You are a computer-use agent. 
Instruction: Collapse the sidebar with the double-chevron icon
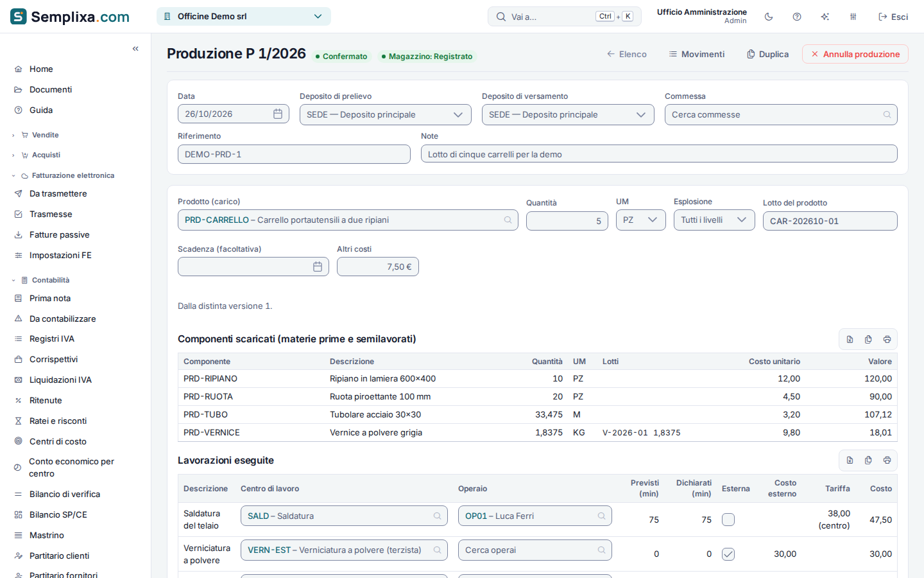(x=135, y=49)
